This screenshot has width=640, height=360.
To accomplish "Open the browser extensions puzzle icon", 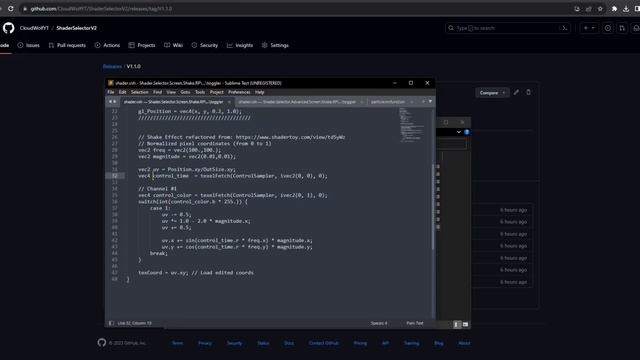I will 614,9.
